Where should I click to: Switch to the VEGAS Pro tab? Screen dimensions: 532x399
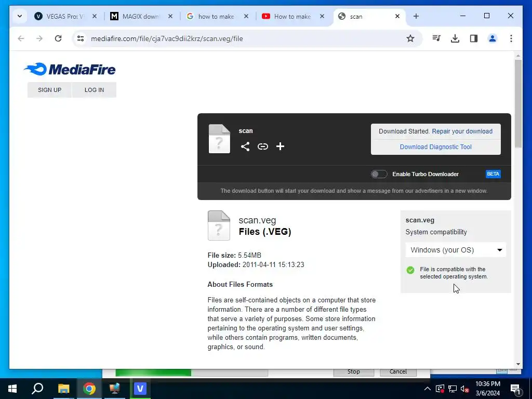tap(65, 16)
